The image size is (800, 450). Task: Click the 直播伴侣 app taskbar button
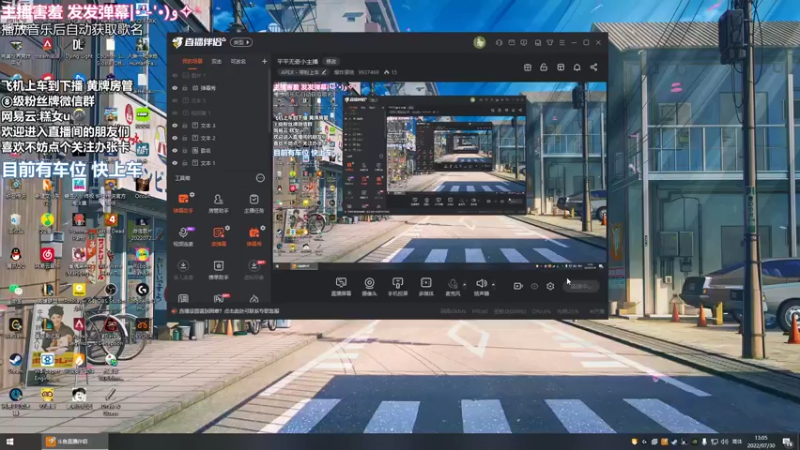point(74,442)
